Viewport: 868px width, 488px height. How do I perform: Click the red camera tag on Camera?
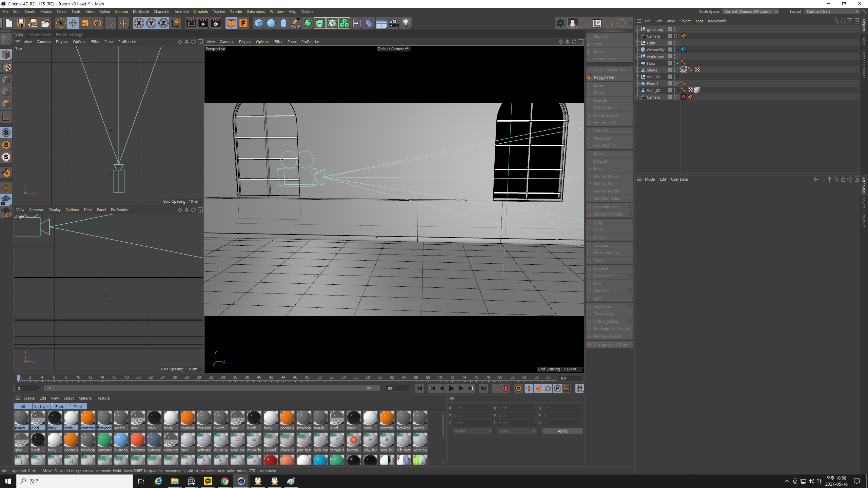coord(684,97)
